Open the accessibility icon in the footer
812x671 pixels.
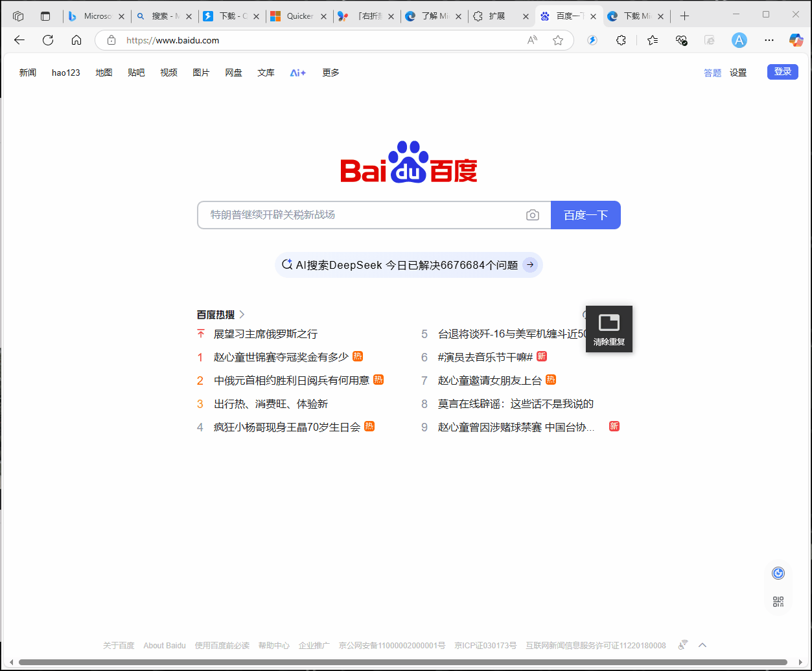click(x=683, y=645)
